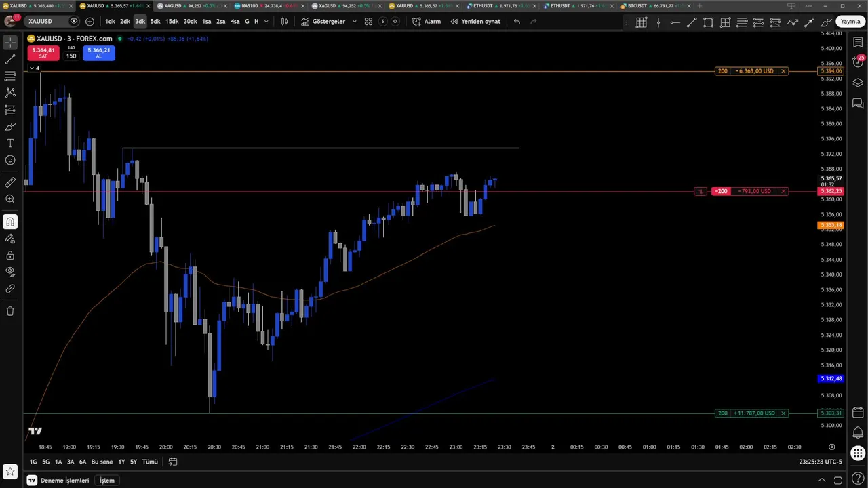
Task: Click the İşlem button in bottom bar
Action: tap(107, 481)
